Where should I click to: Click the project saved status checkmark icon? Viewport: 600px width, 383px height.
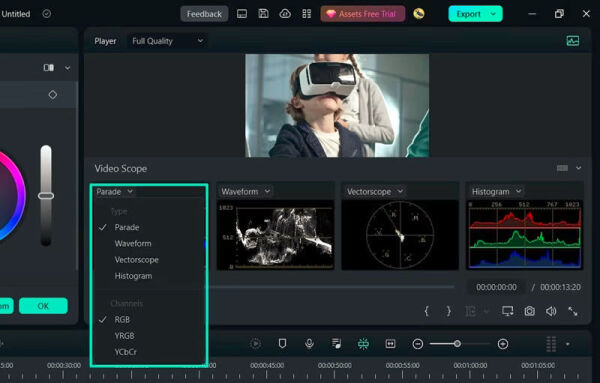[x=47, y=14]
